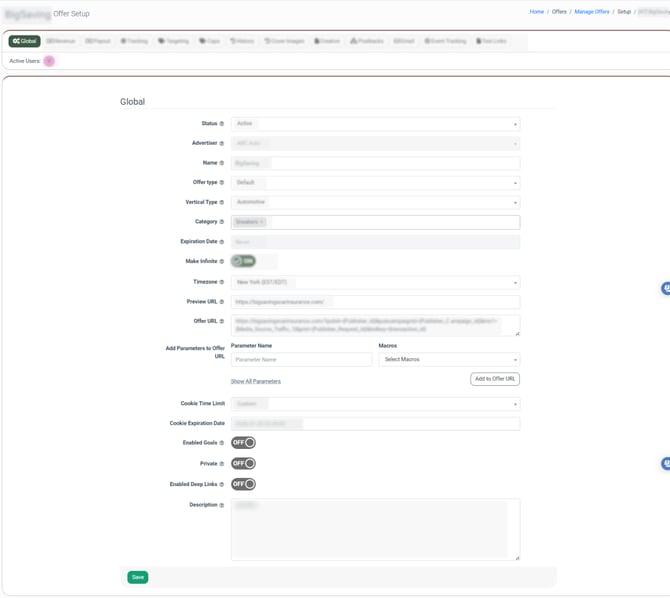Enable the Enabled Goals switch
This screenshot has height=598, width=670.
point(243,442)
